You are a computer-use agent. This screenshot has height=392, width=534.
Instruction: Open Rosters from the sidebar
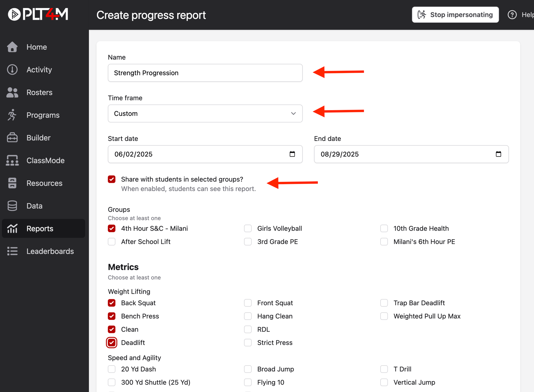(x=43, y=92)
